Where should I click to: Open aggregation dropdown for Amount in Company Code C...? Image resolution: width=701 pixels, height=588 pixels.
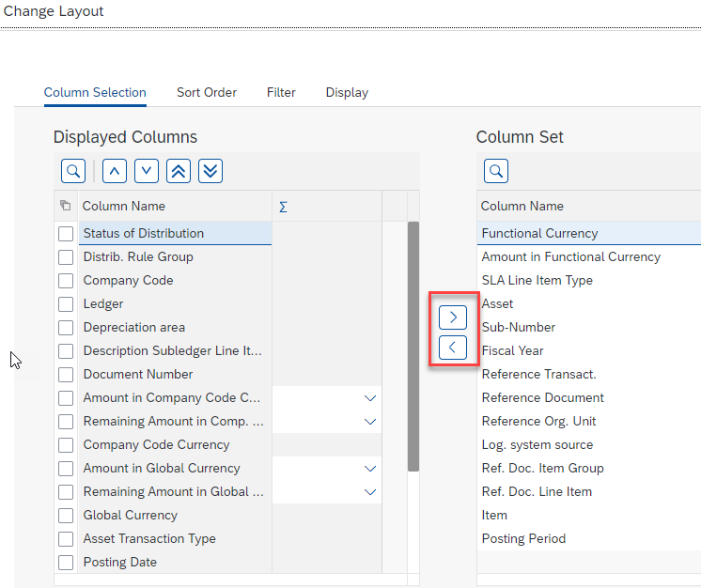tap(370, 398)
